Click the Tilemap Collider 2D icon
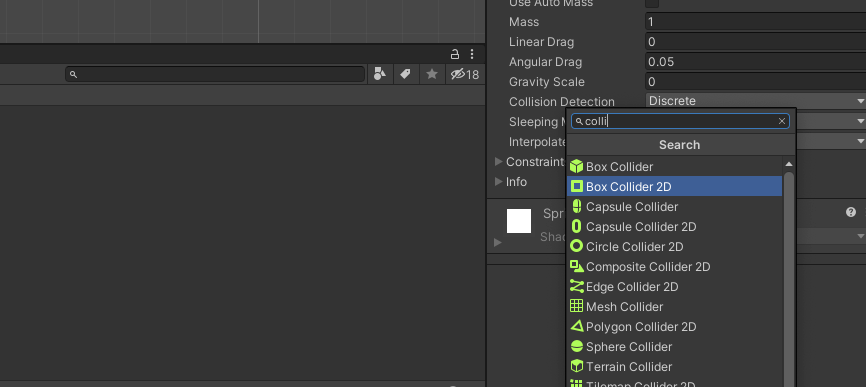Viewport: 866px width, 387px height. (x=577, y=384)
